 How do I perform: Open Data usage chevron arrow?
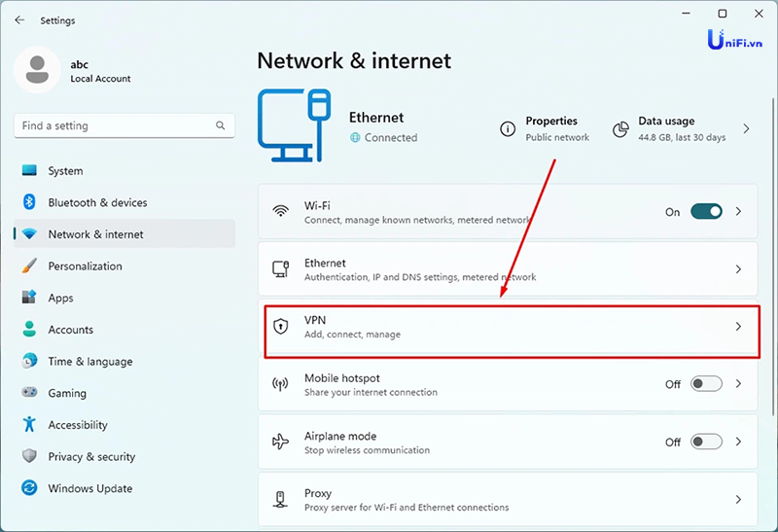[x=746, y=129]
